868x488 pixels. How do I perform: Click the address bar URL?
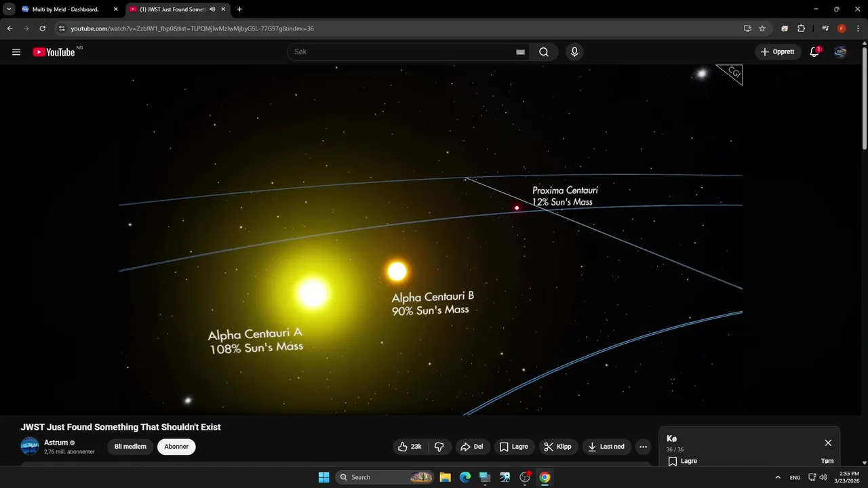click(192, 28)
